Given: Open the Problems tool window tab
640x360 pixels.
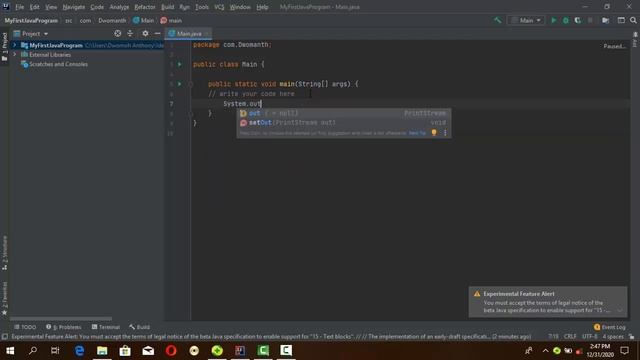Looking at the screenshot, I should pyautogui.click(x=63, y=327).
